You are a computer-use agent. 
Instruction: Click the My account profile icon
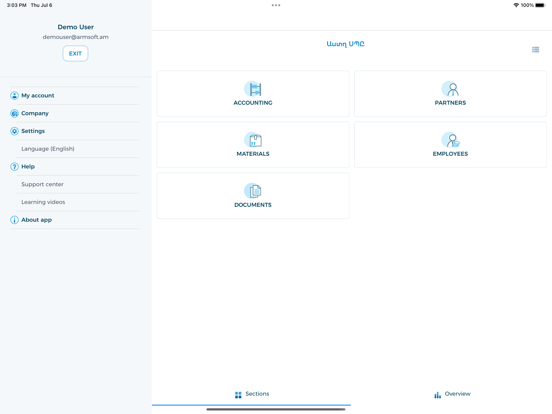click(x=14, y=95)
